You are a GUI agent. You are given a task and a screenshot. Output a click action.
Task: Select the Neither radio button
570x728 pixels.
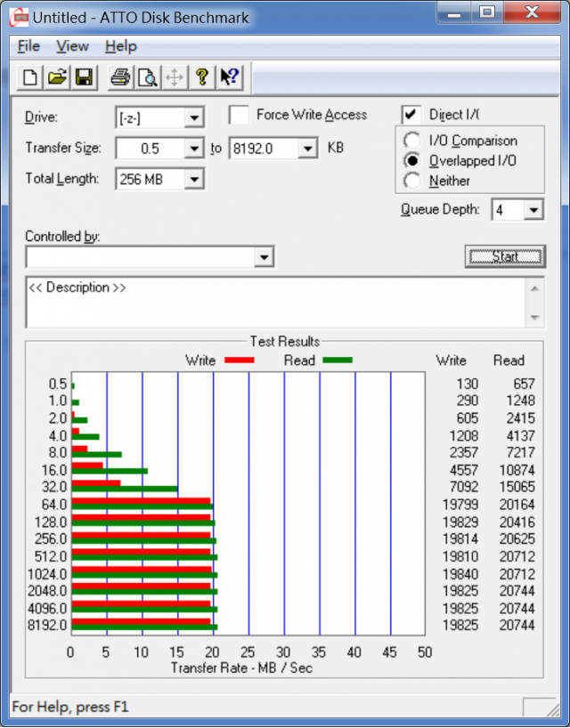412,181
